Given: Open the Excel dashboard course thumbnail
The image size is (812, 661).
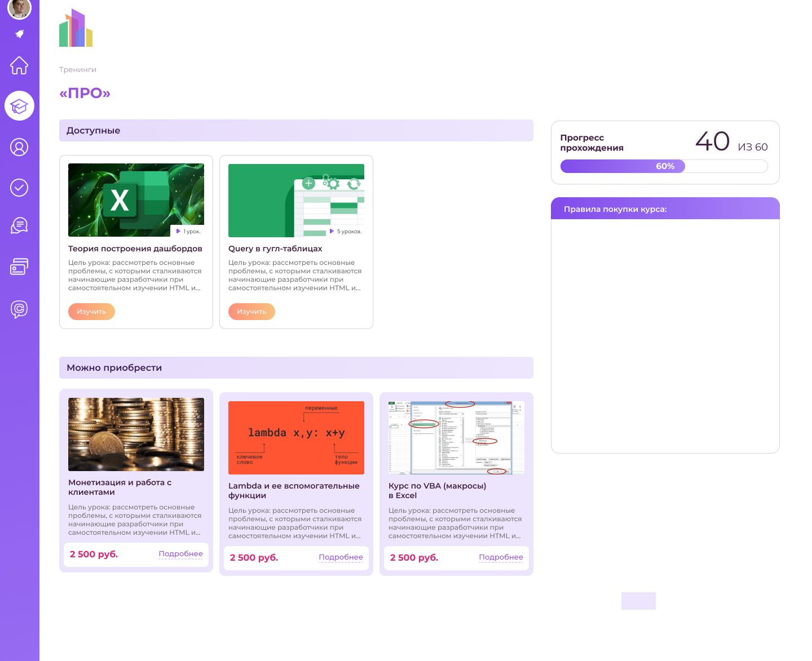Looking at the screenshot, I should (x=136, y=200).
